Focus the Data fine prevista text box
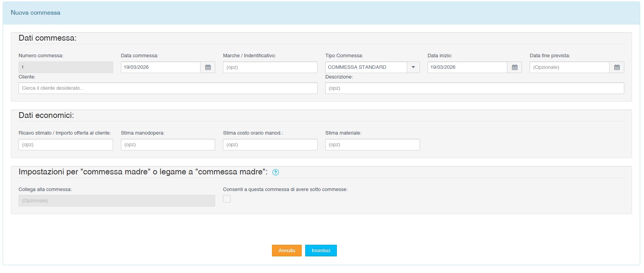 tap(569, 67)
